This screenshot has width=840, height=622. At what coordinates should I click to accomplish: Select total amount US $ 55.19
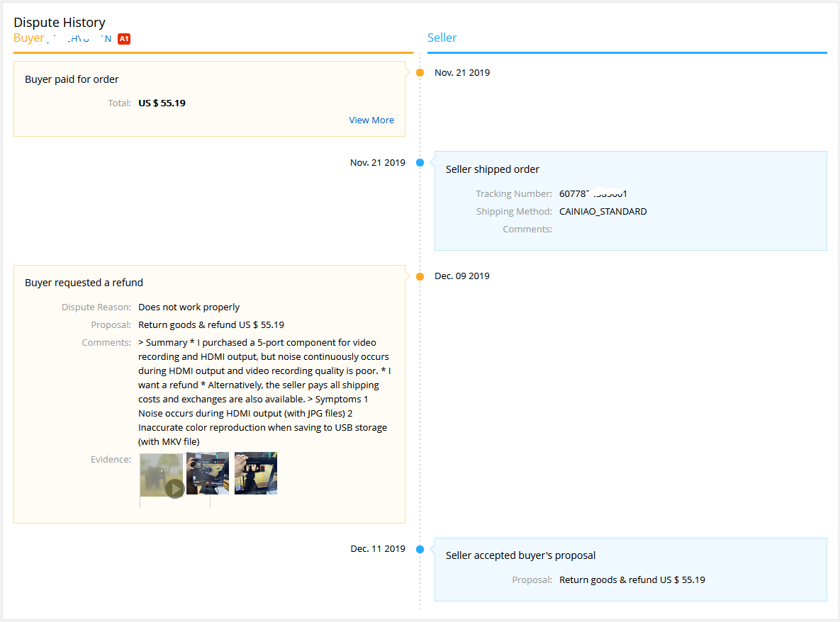162,103
